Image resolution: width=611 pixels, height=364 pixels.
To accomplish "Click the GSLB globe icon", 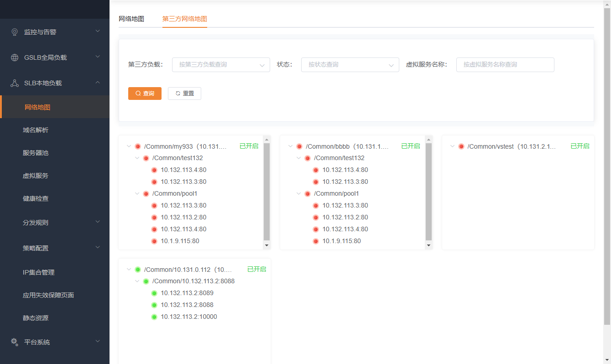I will 15,57.
